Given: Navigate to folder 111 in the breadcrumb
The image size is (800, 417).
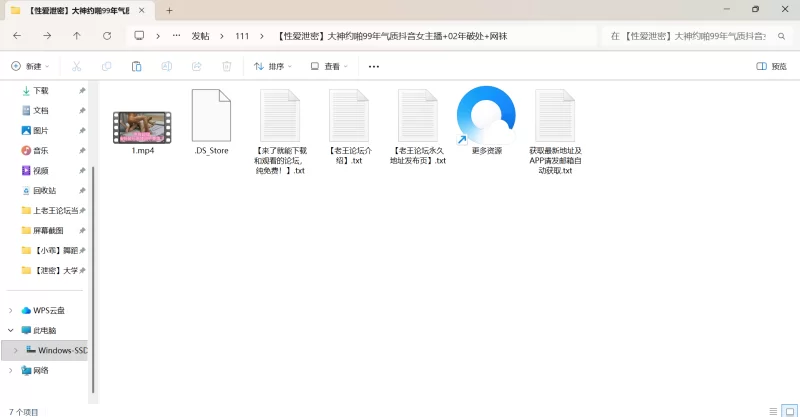Looking at the screenshot, I should (242, 36).
